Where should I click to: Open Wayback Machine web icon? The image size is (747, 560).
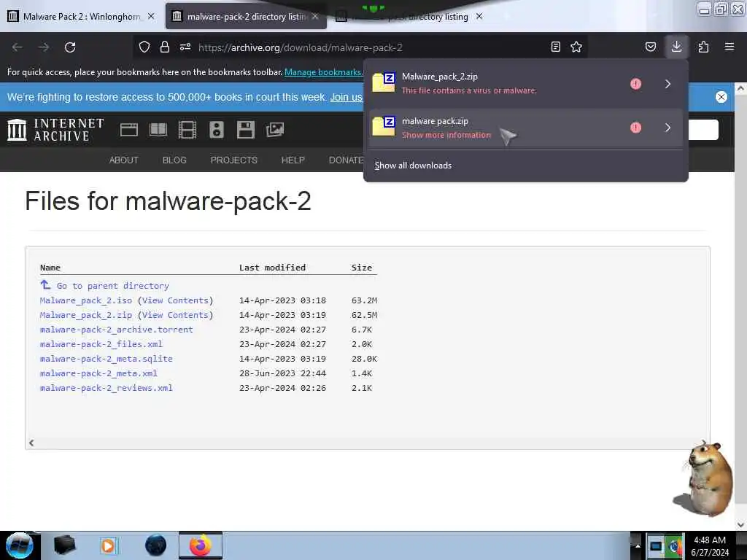pos(128,130)
